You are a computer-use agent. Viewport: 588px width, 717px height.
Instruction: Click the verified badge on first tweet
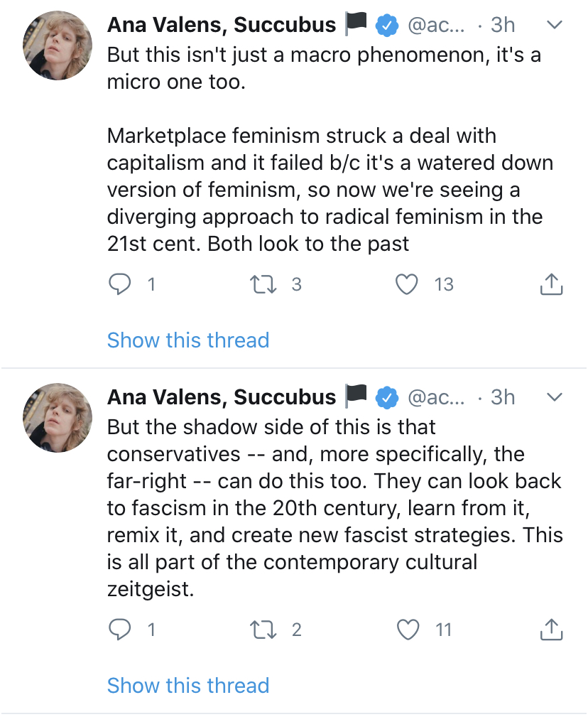(x=386, y=25)
